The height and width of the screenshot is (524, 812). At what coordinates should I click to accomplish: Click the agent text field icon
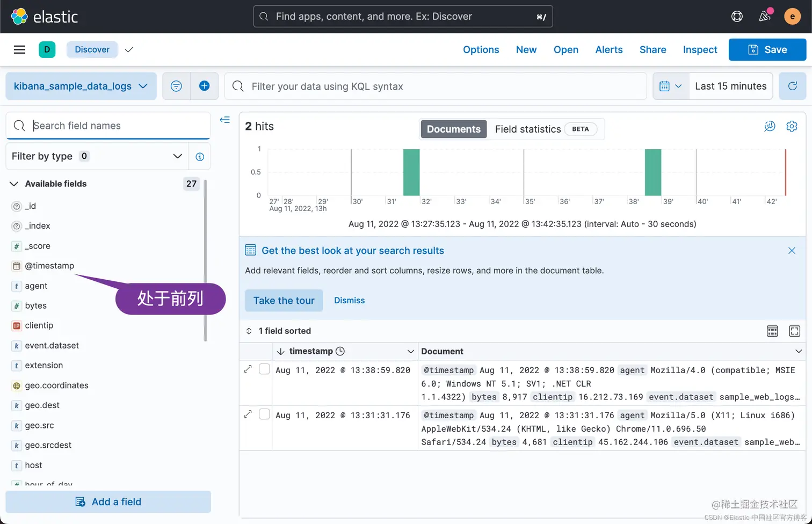17,286
